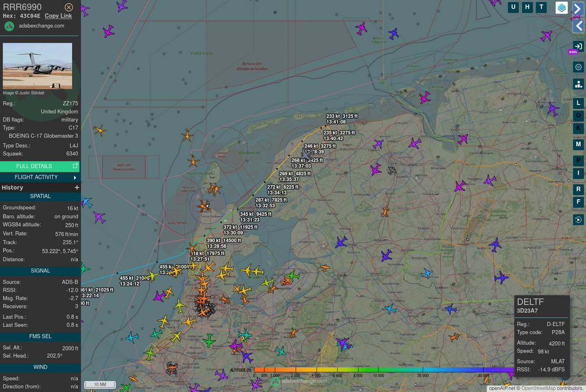
Task: Click the adsbexchange diamond logo at top right
Action: point(561,8)
